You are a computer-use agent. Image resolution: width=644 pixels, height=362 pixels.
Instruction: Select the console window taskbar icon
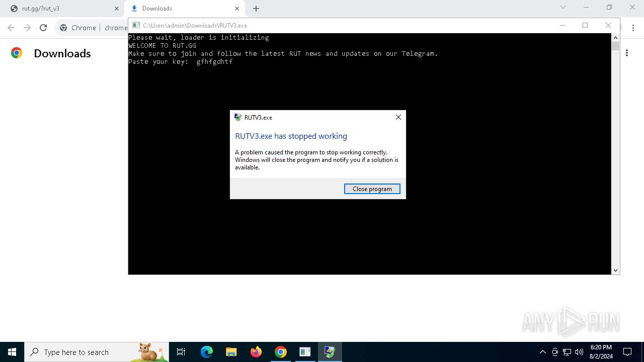pos(305,352)
